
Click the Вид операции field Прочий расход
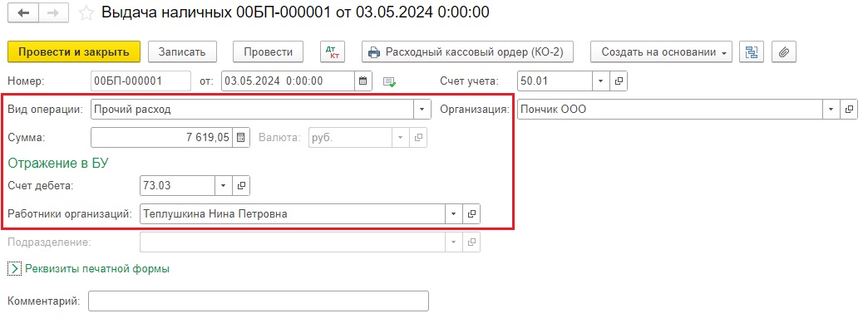(252, 110)
